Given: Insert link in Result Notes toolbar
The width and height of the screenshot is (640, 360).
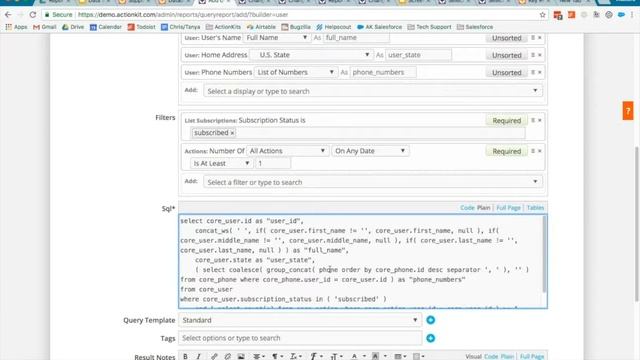Looking at the screenshot, I should pos(214,356).
